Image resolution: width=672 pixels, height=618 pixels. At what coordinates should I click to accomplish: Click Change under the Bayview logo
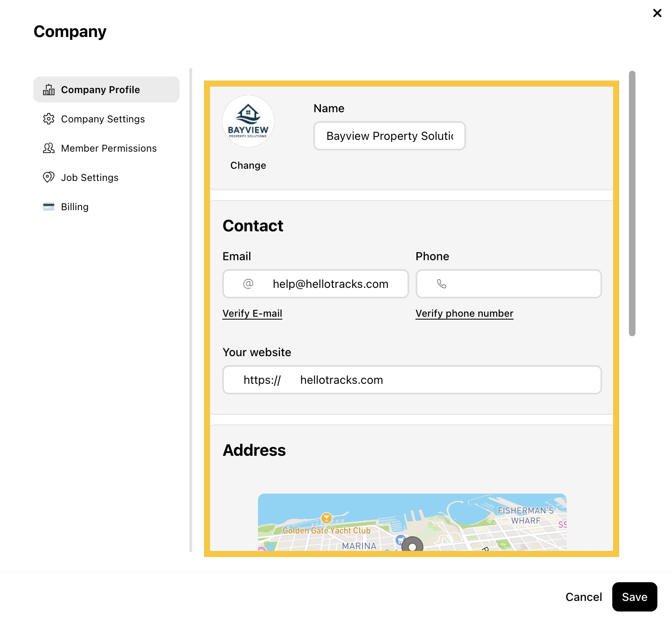point(248,165)
